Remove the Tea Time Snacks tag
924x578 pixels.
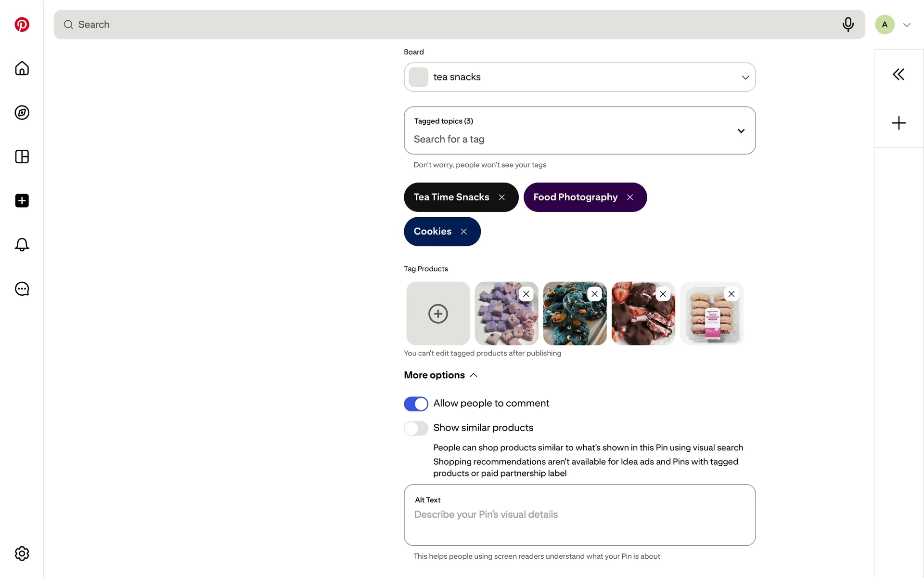(x=501, y=197)
